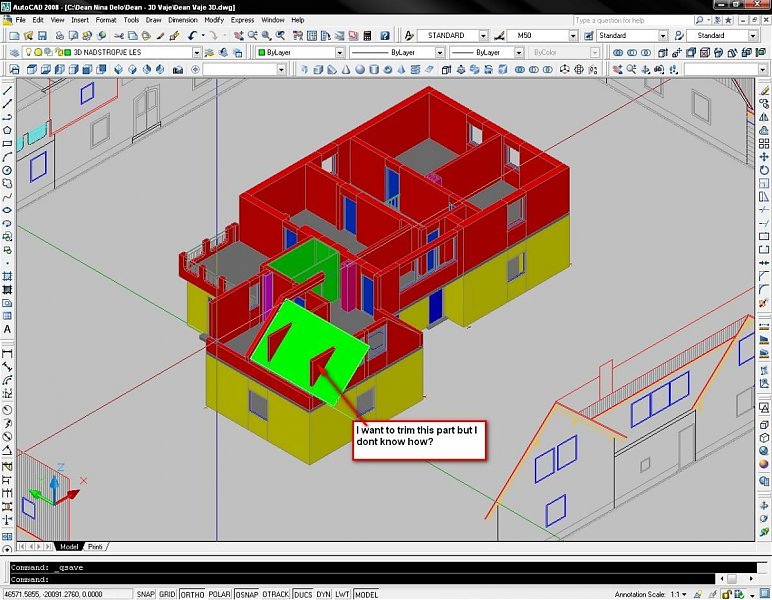Toggle ORTHO mode in status bar
Screen dimensions: 772x600
[x=192, y=594]
